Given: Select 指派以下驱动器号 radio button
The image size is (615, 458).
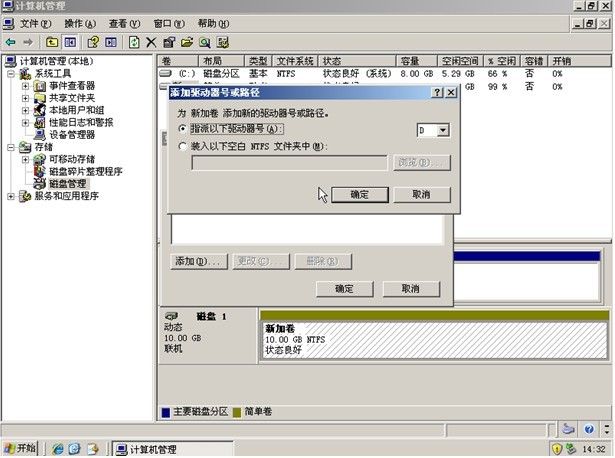Looking at the screenshot, I should [182, 129].
